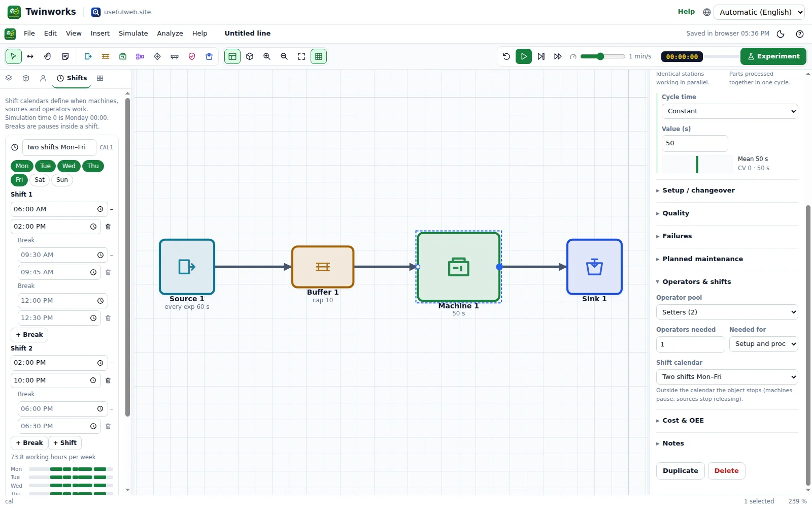
Task: Toggle Friday in the shift calendar
Action: 19,180
